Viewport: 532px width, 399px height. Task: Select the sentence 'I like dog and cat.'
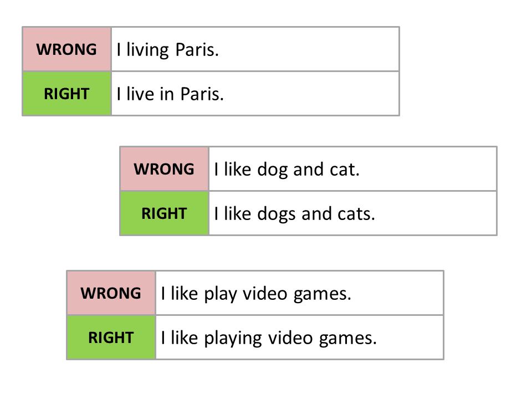[287, 170]
